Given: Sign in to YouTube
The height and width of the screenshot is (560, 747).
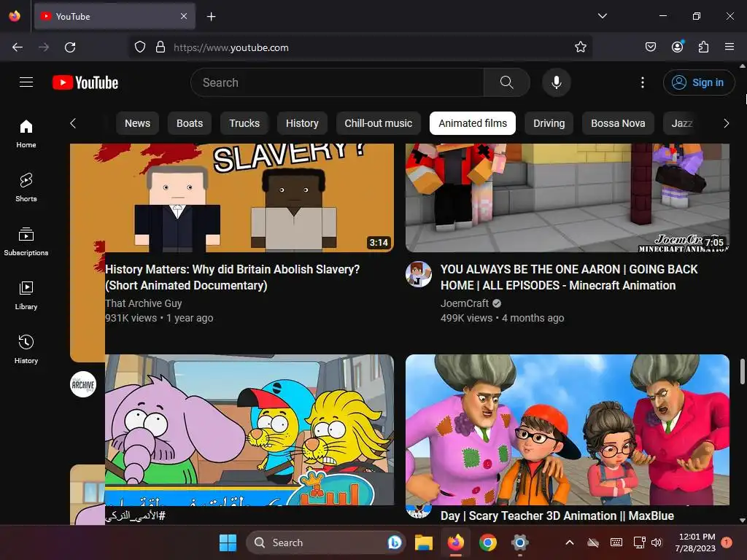Looking at the screenshot, I should coord(699,82).
